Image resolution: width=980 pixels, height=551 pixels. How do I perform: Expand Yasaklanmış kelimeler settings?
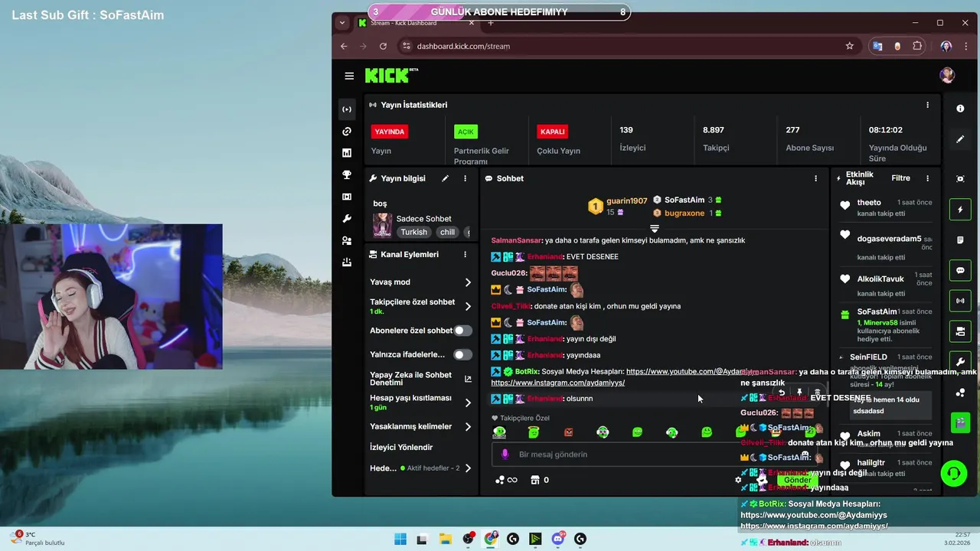pos(468,427)
